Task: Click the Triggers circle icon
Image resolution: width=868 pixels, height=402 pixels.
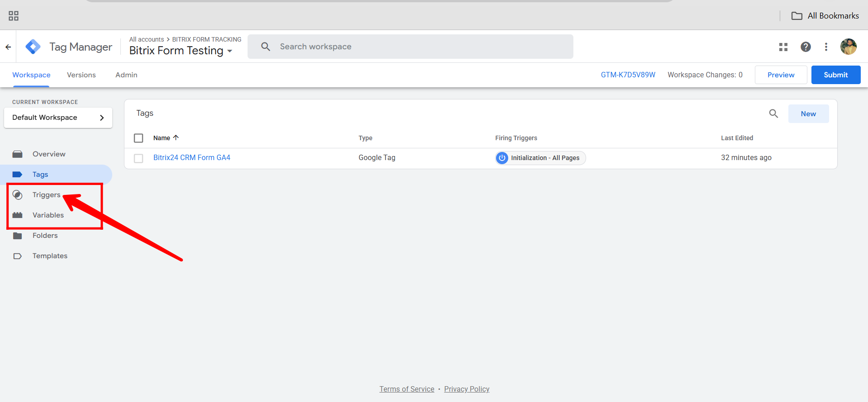Action: [x=18, y=195]
